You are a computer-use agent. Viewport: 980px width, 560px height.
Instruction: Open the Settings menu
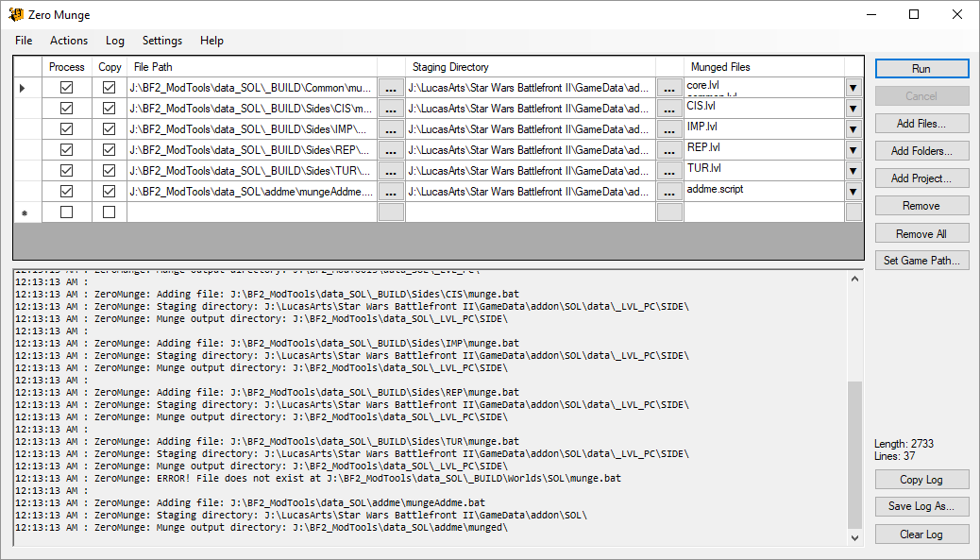point(162,41)
